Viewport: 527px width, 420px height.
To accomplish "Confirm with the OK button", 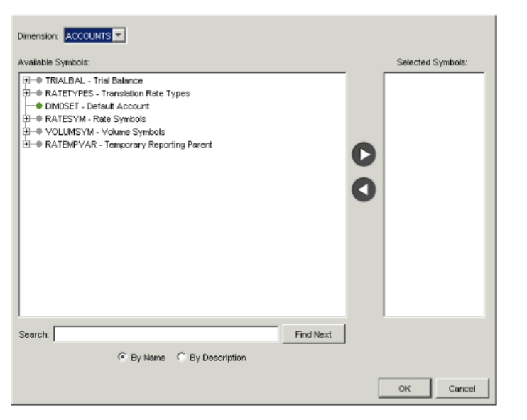I will (403, 389).
